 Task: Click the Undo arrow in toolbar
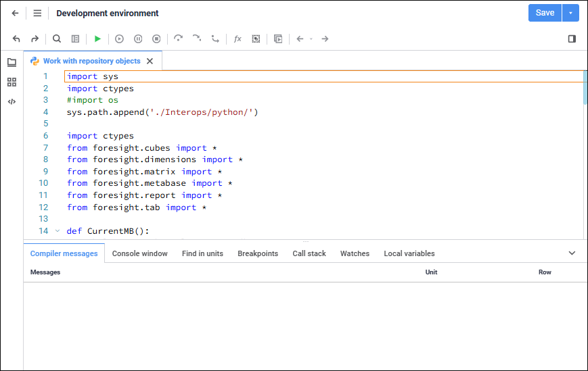pos(16,39)
